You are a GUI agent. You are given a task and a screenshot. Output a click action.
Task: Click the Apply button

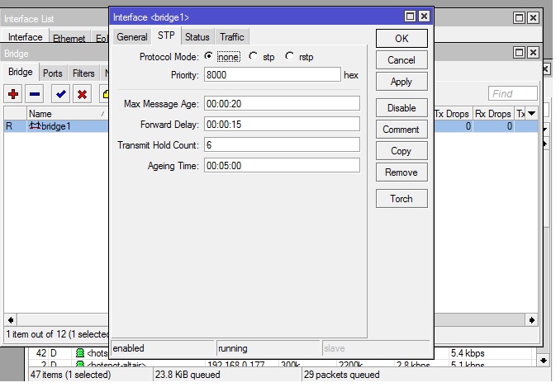click(402, 82)
